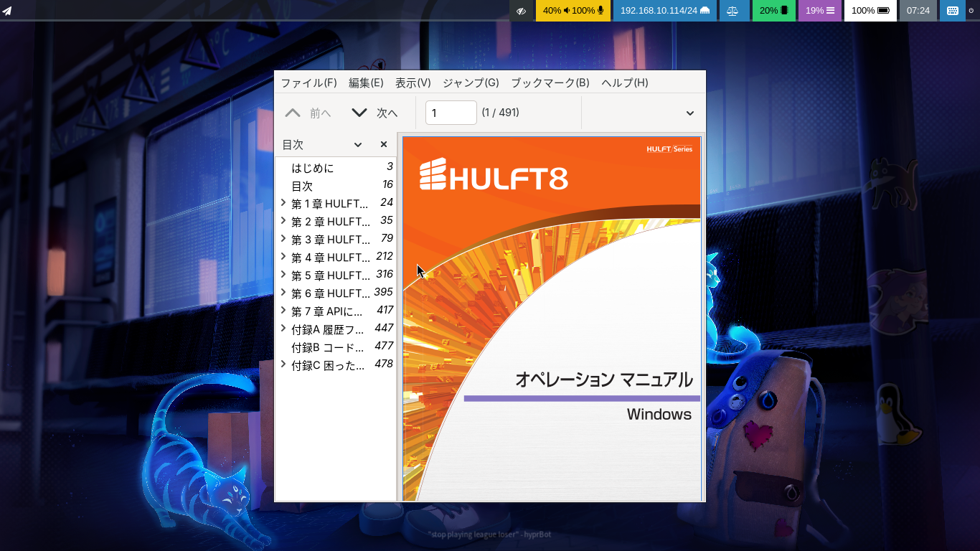The width and height of the screenshot is (980, 551).
Task: Click the eye-slash icon in top bar
Action: click(x=521, y=11)
